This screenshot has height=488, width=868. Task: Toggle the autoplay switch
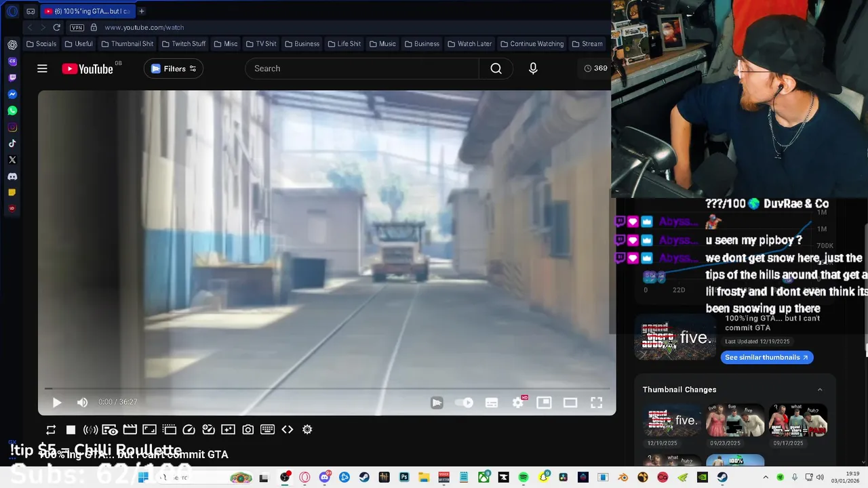tap(465, 403)
